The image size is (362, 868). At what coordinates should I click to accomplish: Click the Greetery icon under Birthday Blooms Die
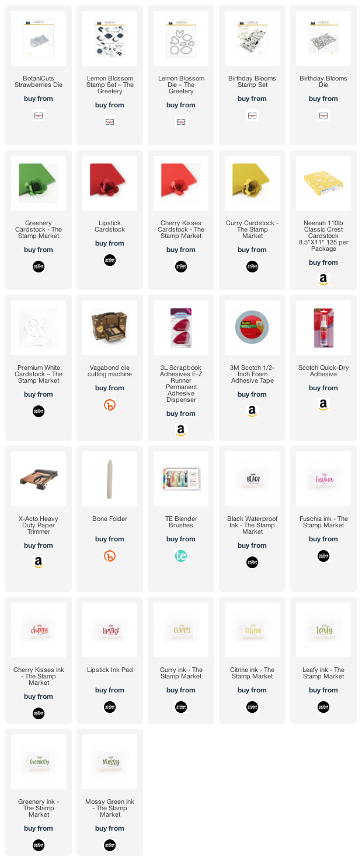[323, 116]
